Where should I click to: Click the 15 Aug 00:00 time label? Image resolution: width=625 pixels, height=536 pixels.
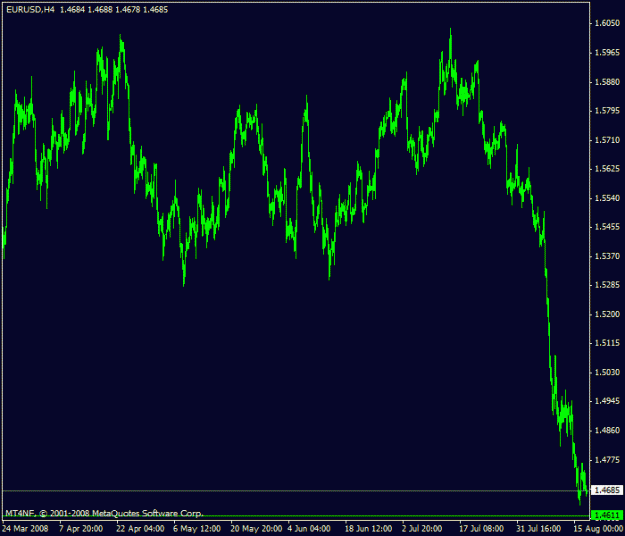tap(598, 529)
